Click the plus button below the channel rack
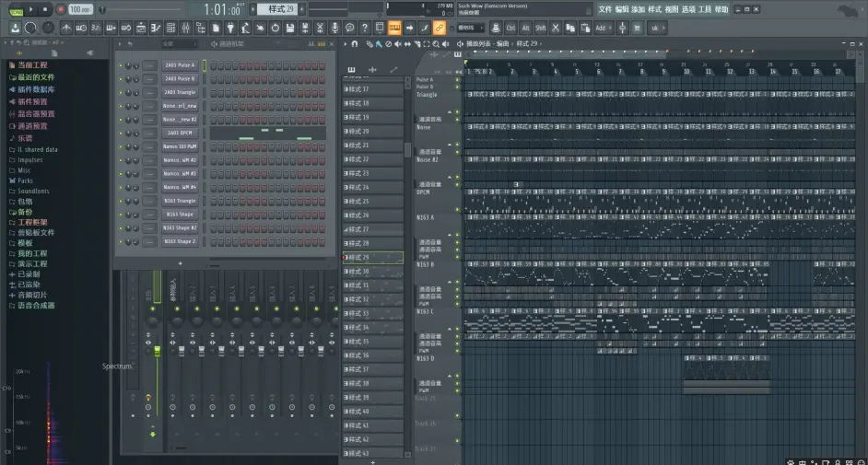Image resolution: width=868 pixels, height=465 pixels. coord(180,263)
